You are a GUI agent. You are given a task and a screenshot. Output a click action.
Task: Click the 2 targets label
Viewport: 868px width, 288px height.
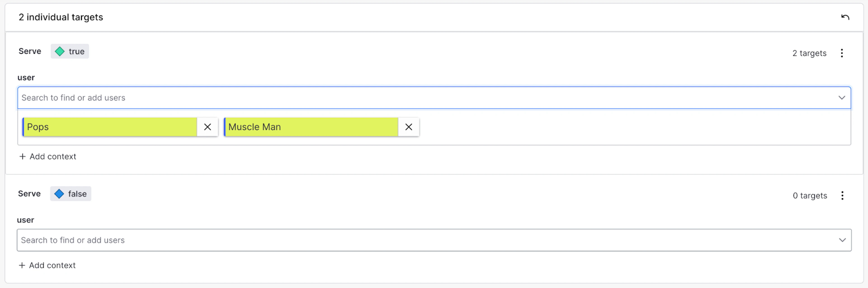pyautogui.click(x=809, y=53)
